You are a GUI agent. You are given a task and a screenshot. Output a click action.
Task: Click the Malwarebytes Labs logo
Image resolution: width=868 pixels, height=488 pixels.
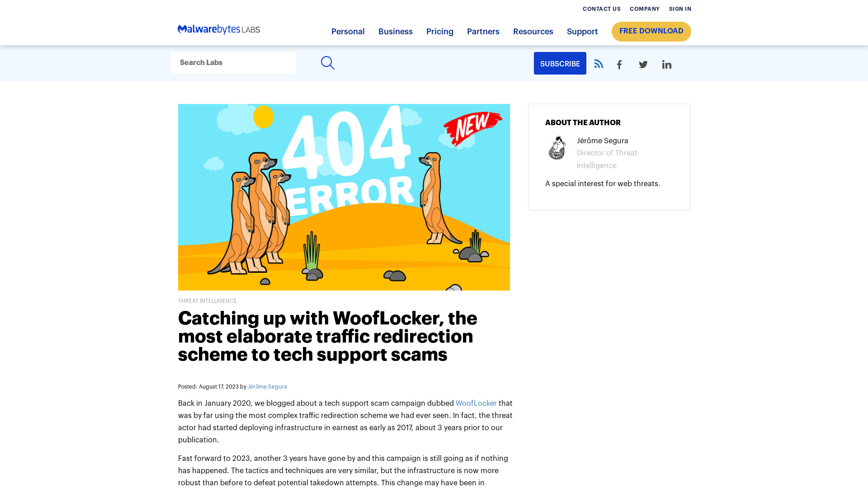point(218,29)
